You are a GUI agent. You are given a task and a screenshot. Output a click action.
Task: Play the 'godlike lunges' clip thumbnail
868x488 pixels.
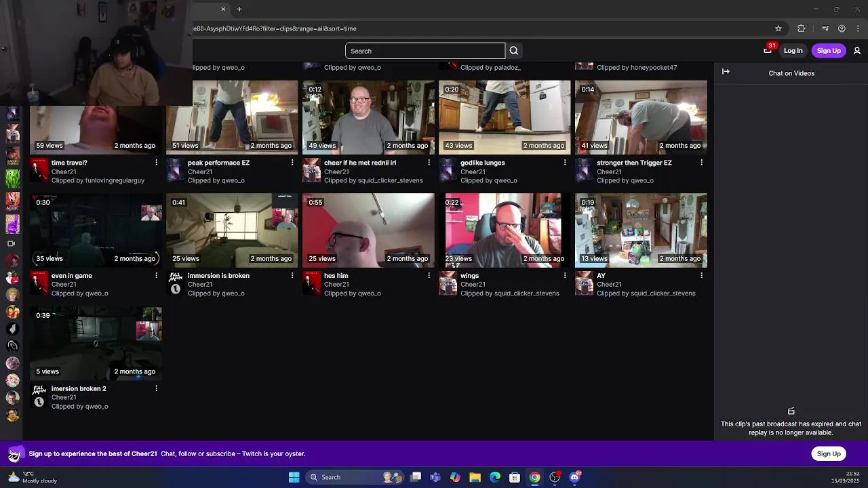pos(505,117)
